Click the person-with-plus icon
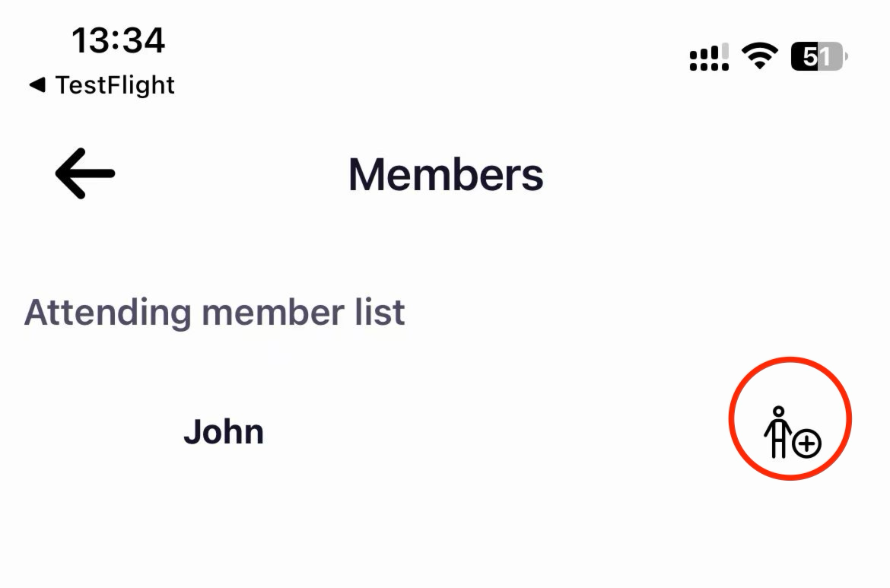The width and height of the screenshot is (890, 588). [793, 433]
